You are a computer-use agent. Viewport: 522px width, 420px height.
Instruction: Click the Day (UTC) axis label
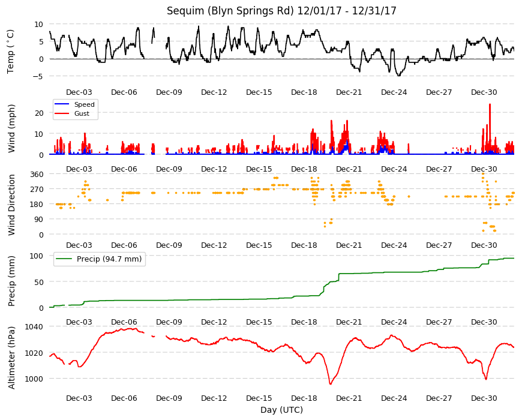[x=281, y=410]
